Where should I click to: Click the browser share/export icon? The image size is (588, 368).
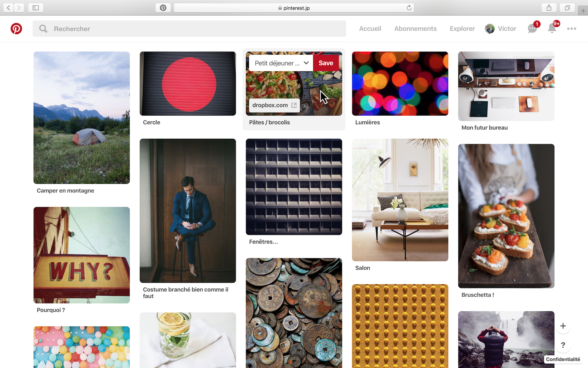[x=549, y=8]
